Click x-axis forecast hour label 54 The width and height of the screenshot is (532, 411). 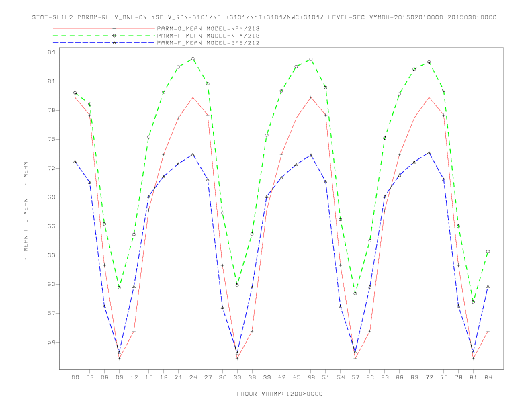[341, 377]
